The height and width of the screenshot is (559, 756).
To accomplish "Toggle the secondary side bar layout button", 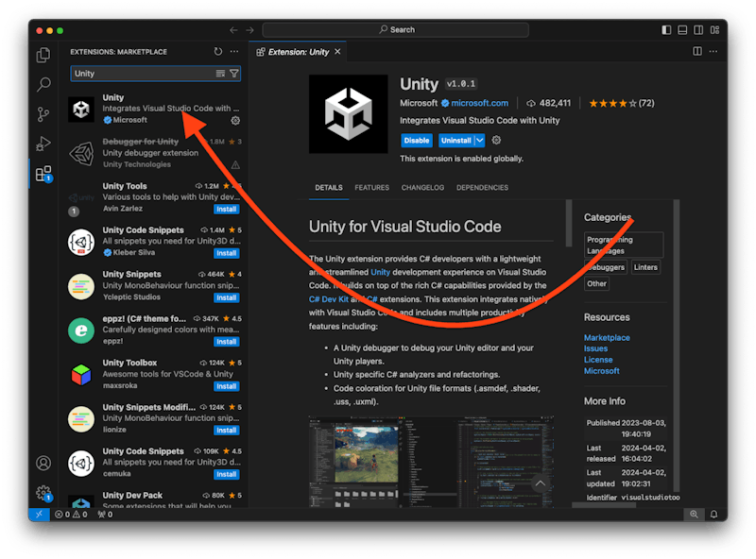I will 699,29.
